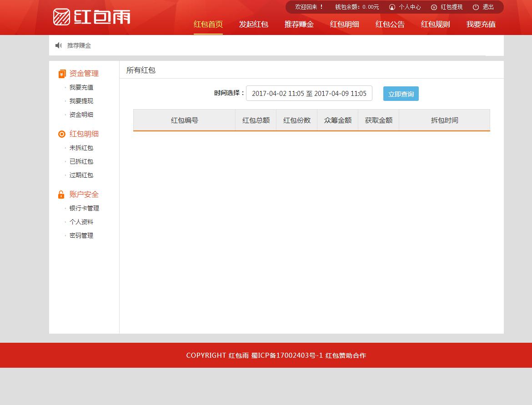Click the 红包提现 withdraw icon
Viewport: 532px width, 405px height.
click(434, 7)
